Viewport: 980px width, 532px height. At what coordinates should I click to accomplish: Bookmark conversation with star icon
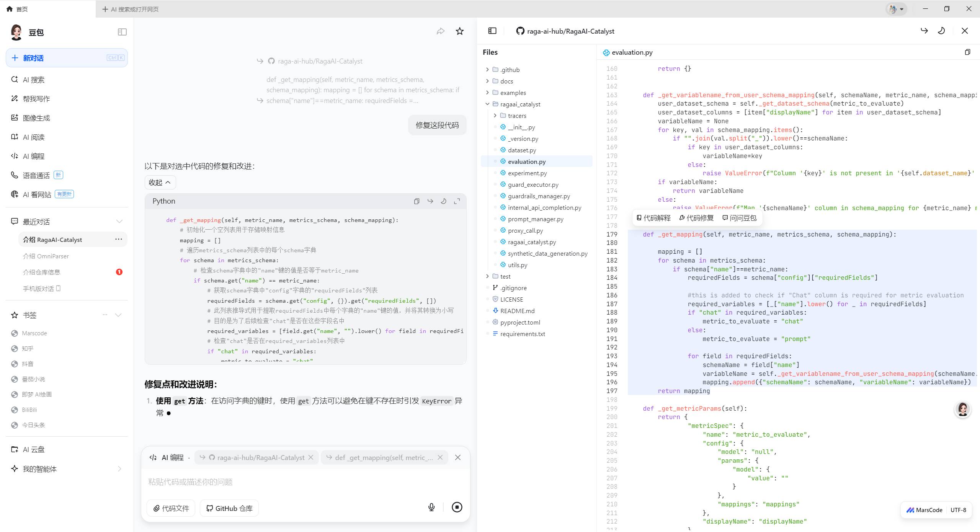[x=460, y=31]
